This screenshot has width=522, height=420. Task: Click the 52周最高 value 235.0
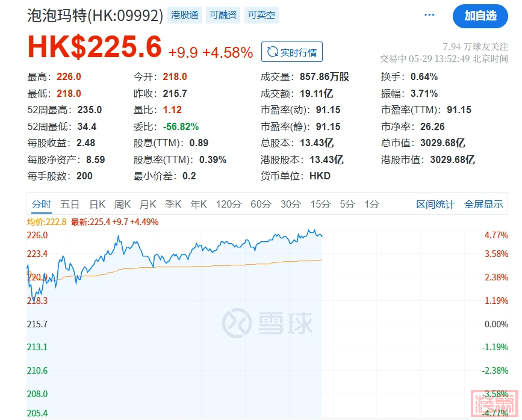click(x=90, y=110)
